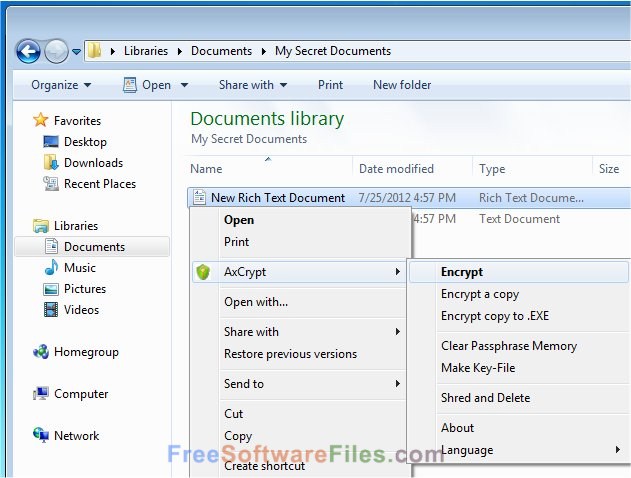Click the Network icon in navigation pane
The height and width of the screenshot is (478, 631).
pyautogui.click(x=41, y=435)
